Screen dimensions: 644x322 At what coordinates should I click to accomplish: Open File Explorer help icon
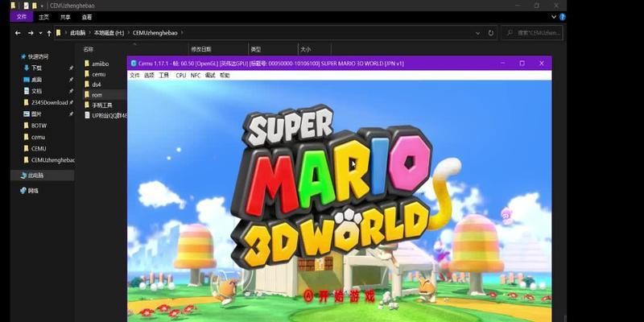(x=562, y=17)
